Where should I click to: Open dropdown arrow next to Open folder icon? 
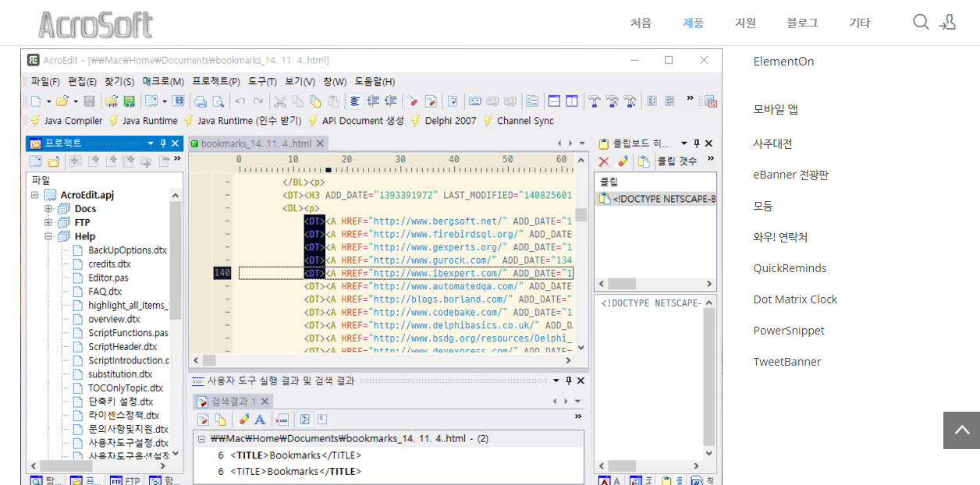76,101
